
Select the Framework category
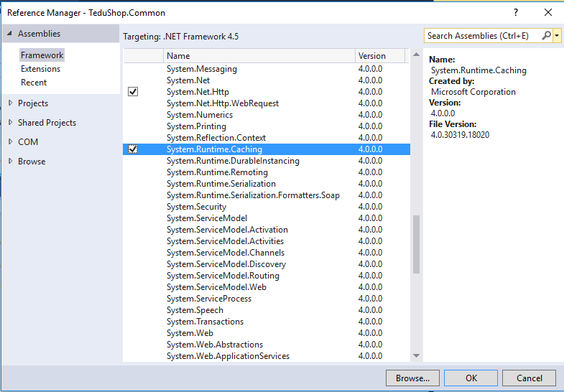[x=42, y=55]
